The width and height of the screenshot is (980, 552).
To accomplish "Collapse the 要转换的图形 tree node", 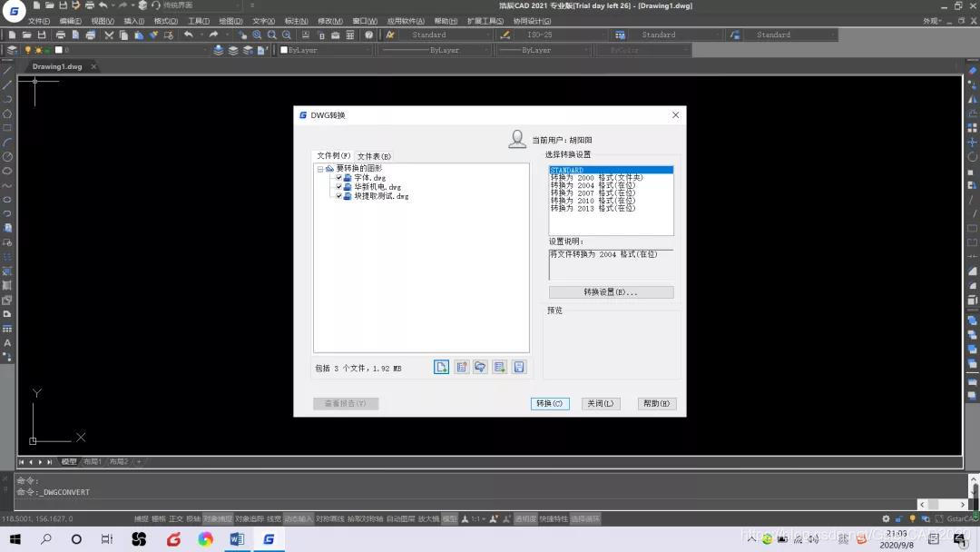I will click(x=320, y=169).
